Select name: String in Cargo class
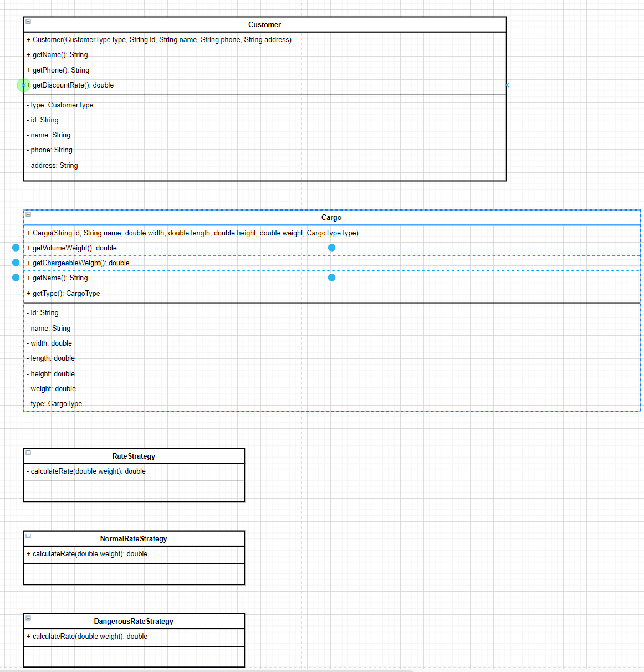 (331, 329)
